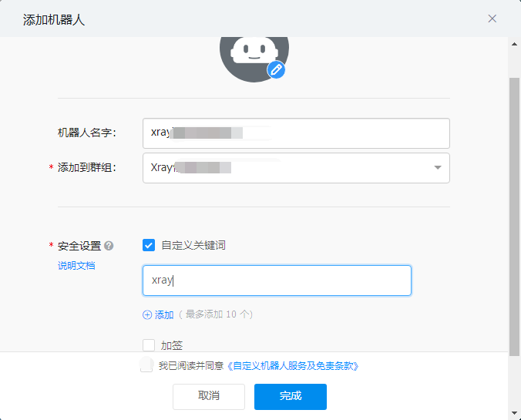Click the 添加 keyword text link
This screenshot has height=420, width=521.
(x=164, y=314)
